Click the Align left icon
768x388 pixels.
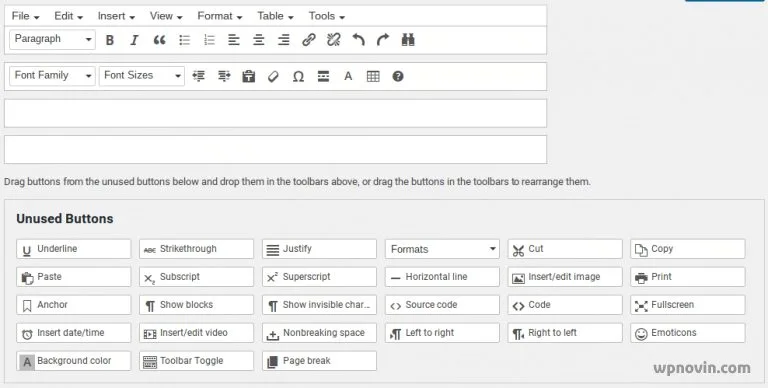tap(234, 40)
